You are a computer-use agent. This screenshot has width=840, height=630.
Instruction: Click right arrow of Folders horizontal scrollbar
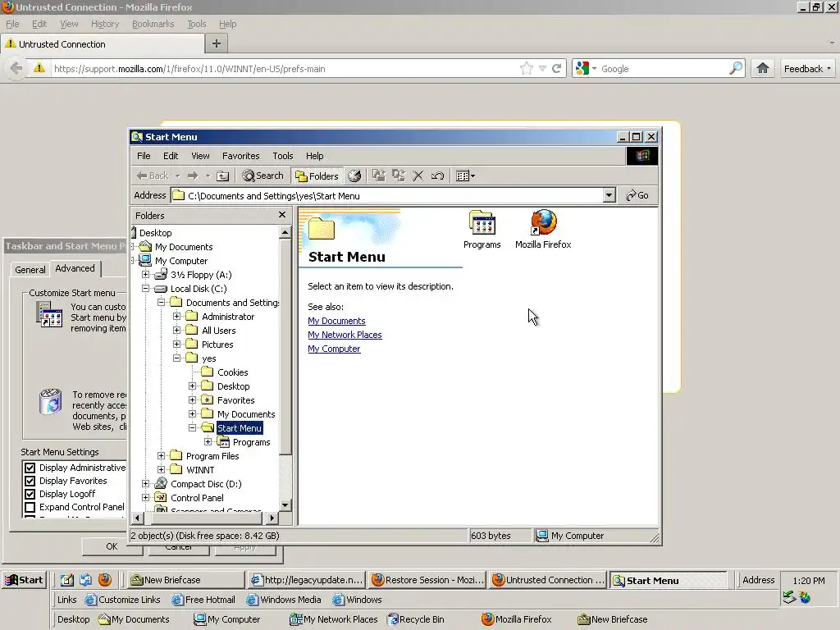click(272, 518)
